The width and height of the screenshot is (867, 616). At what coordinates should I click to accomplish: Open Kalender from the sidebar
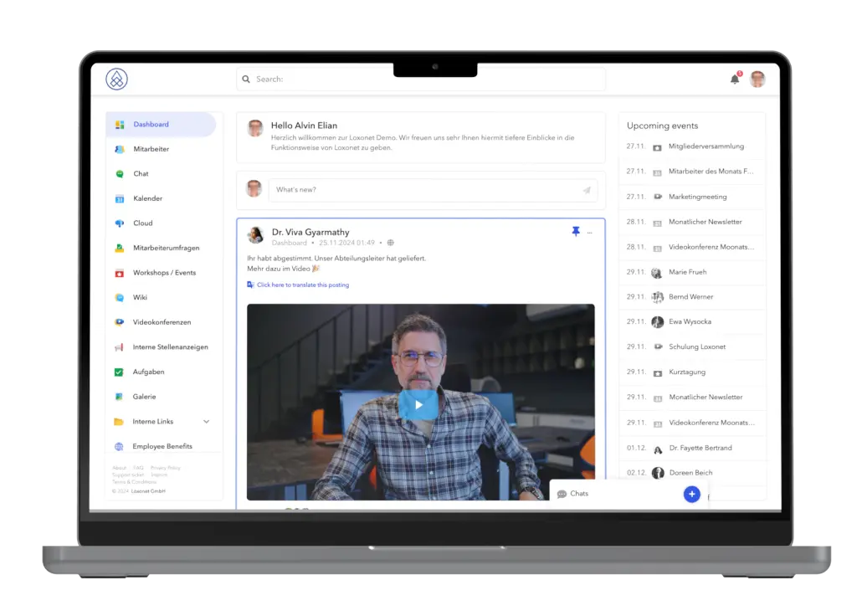point(147,198)
